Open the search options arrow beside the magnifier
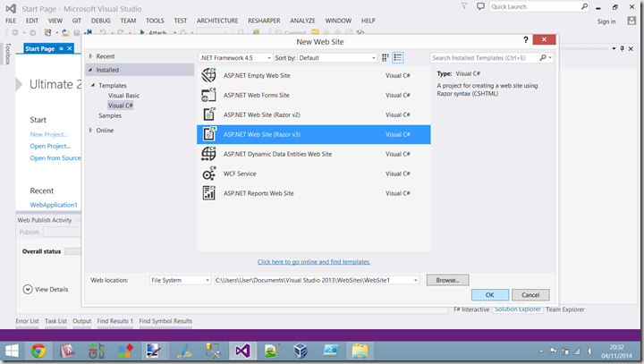The image size is (644, 364). pos(550,58)
